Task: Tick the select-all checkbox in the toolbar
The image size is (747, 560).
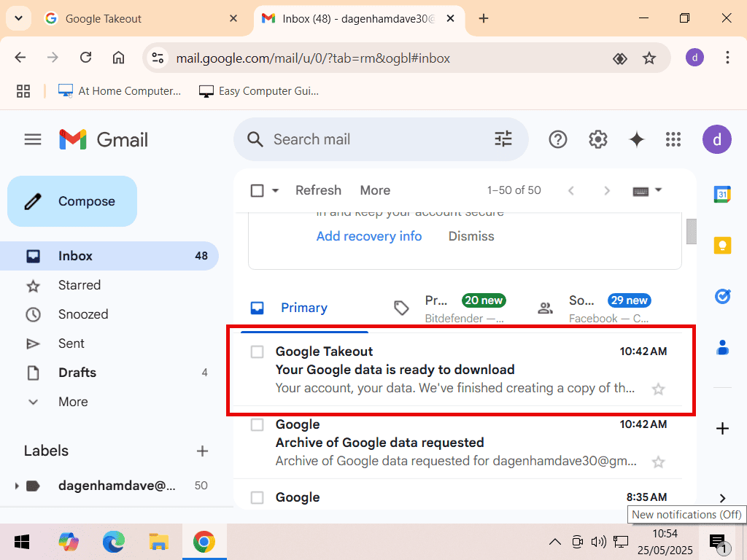Action: pos(257,190)
